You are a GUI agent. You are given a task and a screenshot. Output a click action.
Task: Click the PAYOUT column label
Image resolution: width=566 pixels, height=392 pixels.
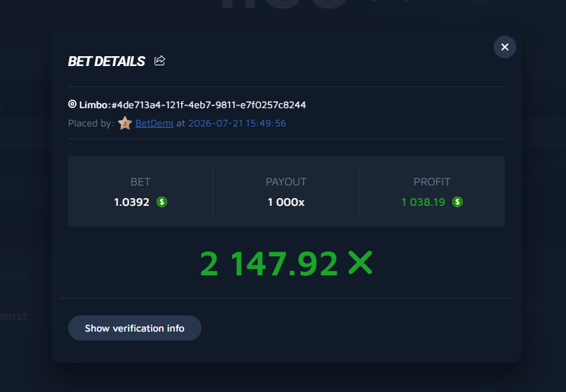pos(286,181)
